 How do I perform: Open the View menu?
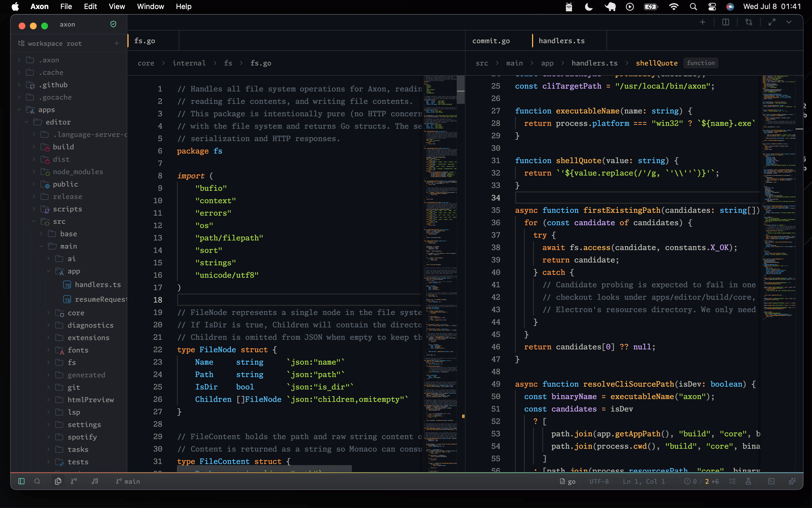(117, 6)
